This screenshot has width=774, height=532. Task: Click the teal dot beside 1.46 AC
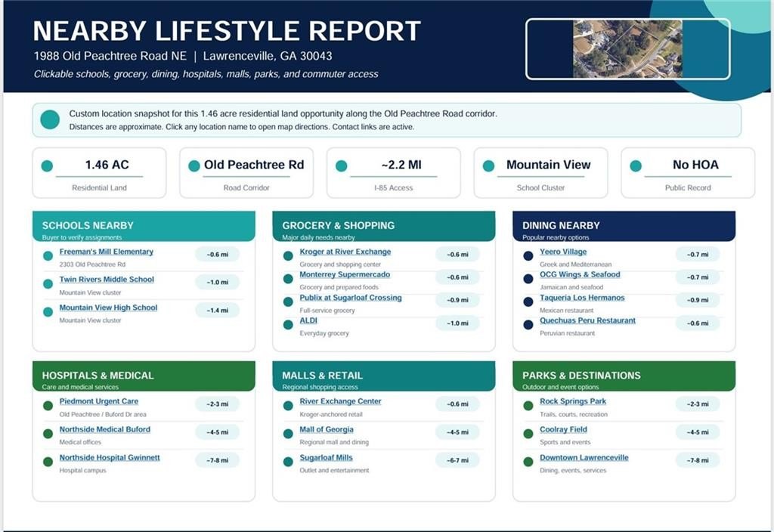pyautogui.click(x=47, y=166)
